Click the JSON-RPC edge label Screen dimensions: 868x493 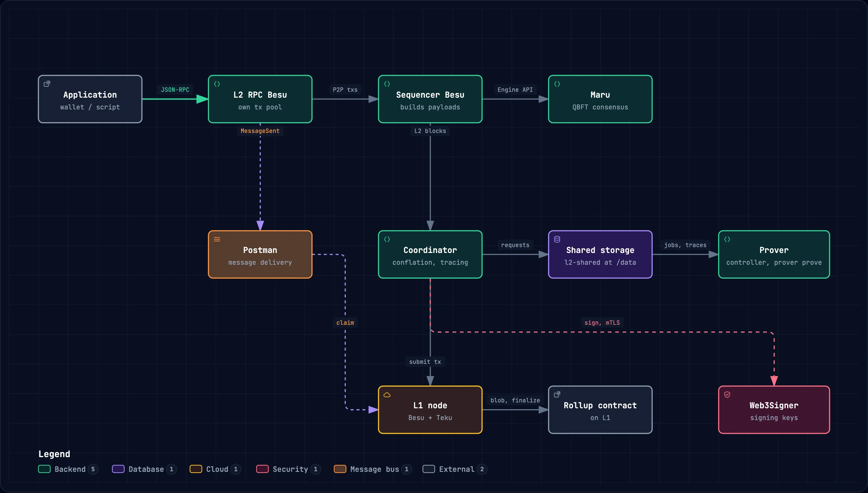pyautogui.click(x=175, y=90)
